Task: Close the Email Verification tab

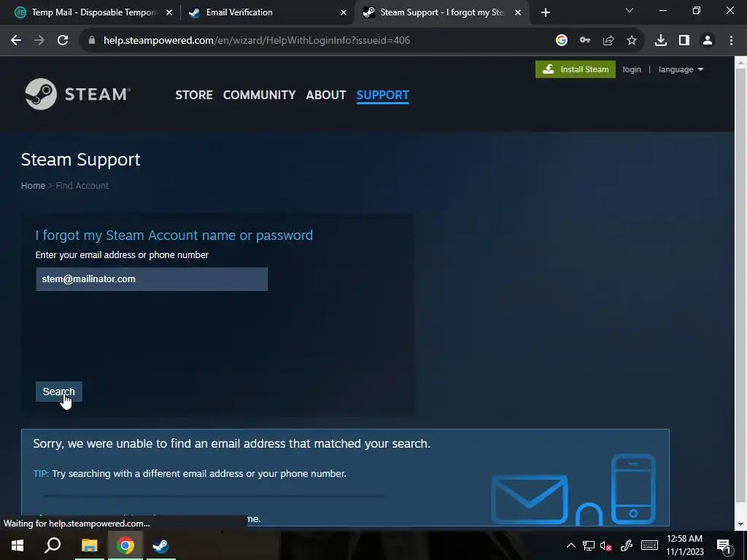Action: [344, 12]
